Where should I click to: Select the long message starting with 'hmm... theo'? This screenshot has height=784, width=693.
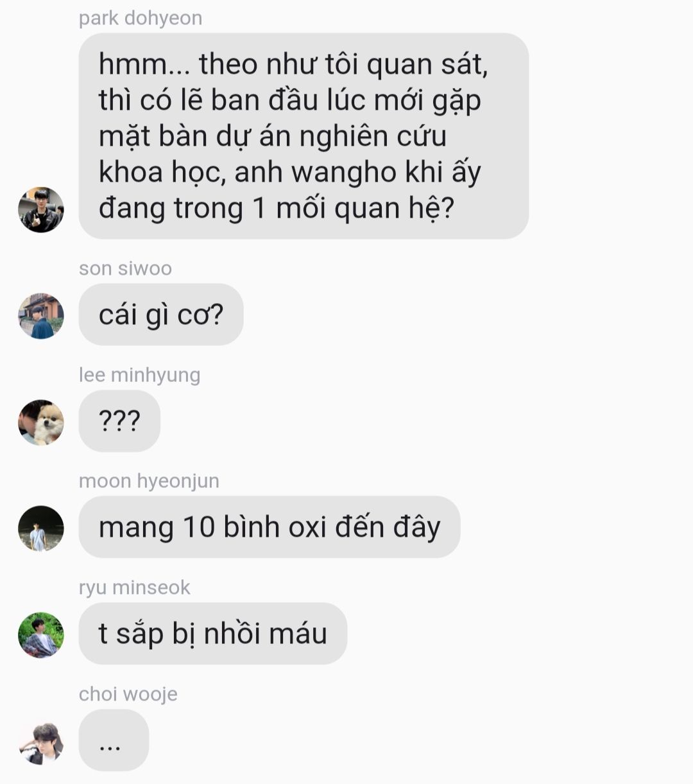pos(304,136)
